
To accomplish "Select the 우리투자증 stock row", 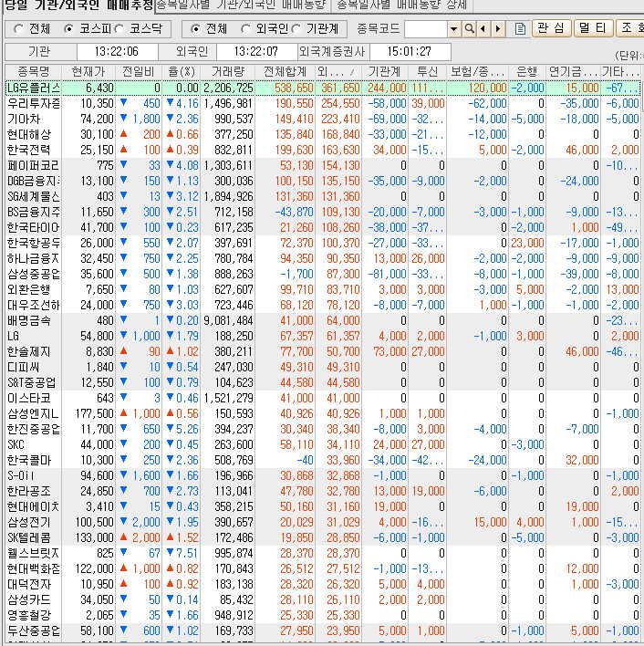I will coord(323,103).
